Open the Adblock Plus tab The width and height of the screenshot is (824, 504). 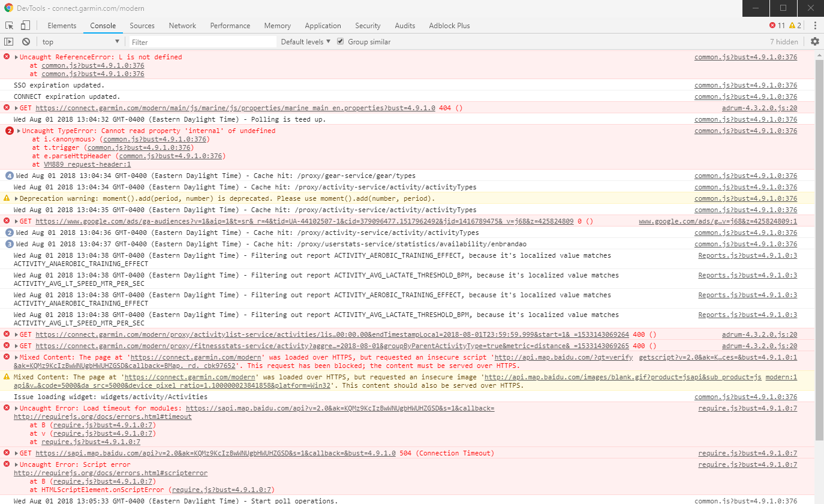point(449,26)
